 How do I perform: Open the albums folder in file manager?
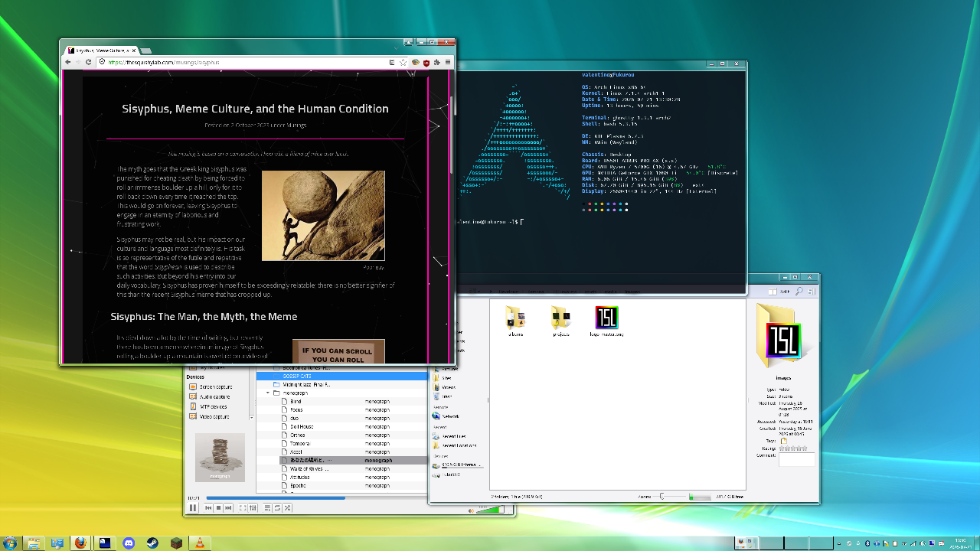514,321
